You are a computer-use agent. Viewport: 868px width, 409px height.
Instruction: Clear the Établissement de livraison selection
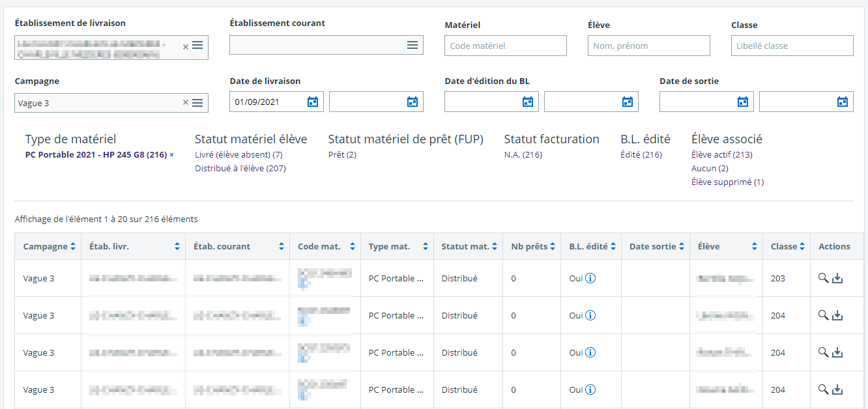coord(185,46)
